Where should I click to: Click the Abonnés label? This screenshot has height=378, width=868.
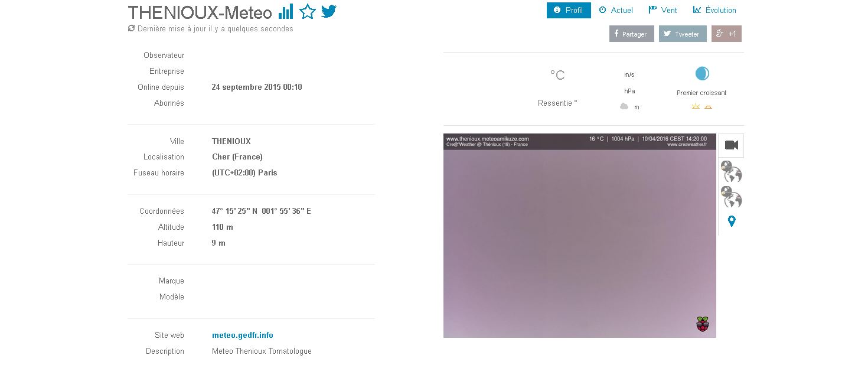point(169,103)
